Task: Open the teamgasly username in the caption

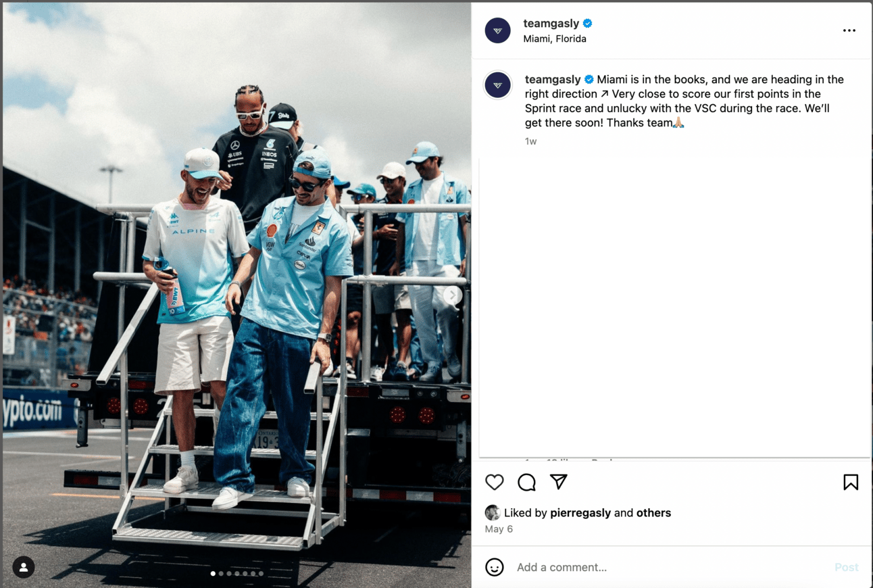Action: [553, 80]
